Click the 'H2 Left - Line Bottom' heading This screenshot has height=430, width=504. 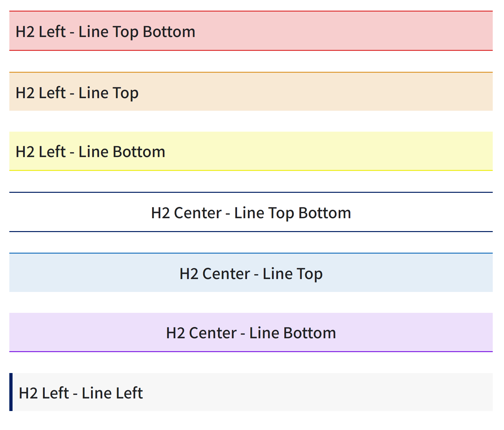tap(90, 152)
